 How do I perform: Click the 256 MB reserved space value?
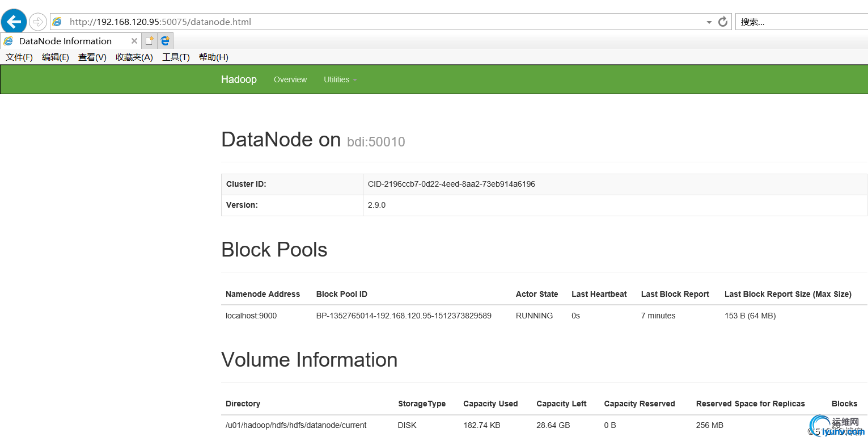click(710, 425)
